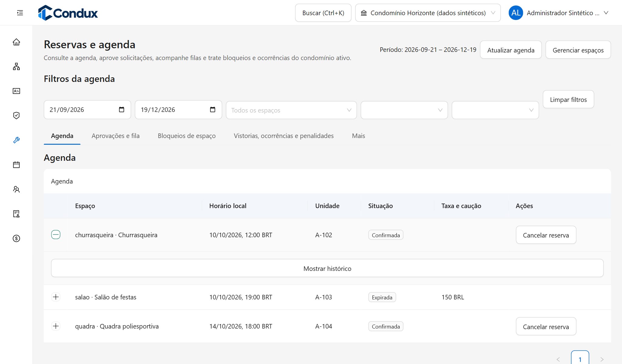Screen dimensions: 622x364
Task: Open the organization structure sidebar icon
Action: coord(16,66)
